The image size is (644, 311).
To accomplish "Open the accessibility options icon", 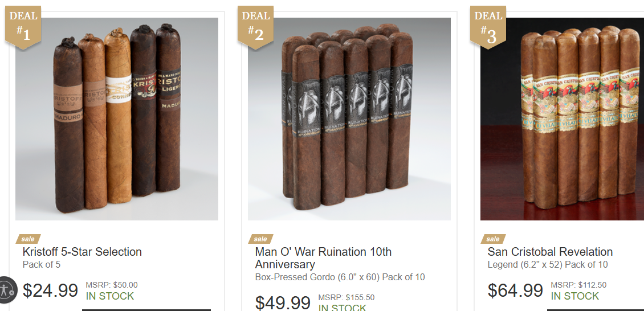I will [x=7, y=290].
